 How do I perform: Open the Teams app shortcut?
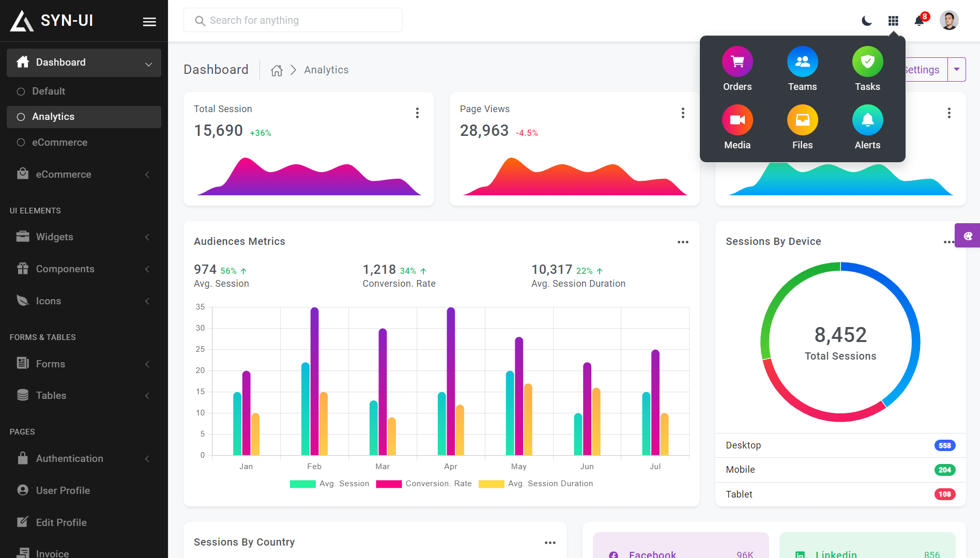tap(802, 69)
